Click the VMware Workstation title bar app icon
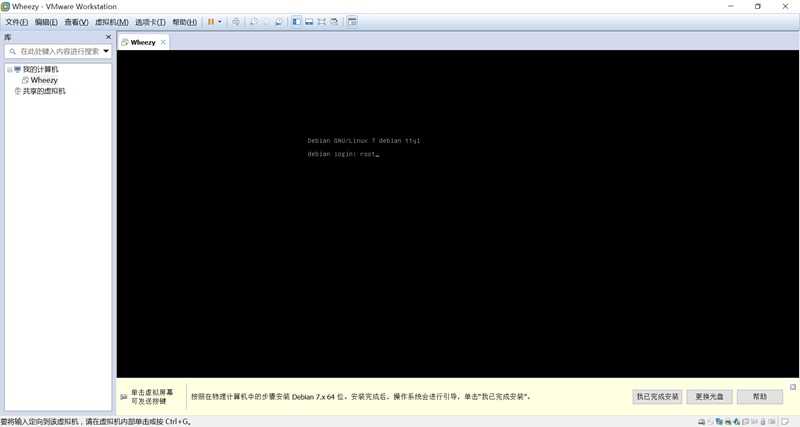 6,7
